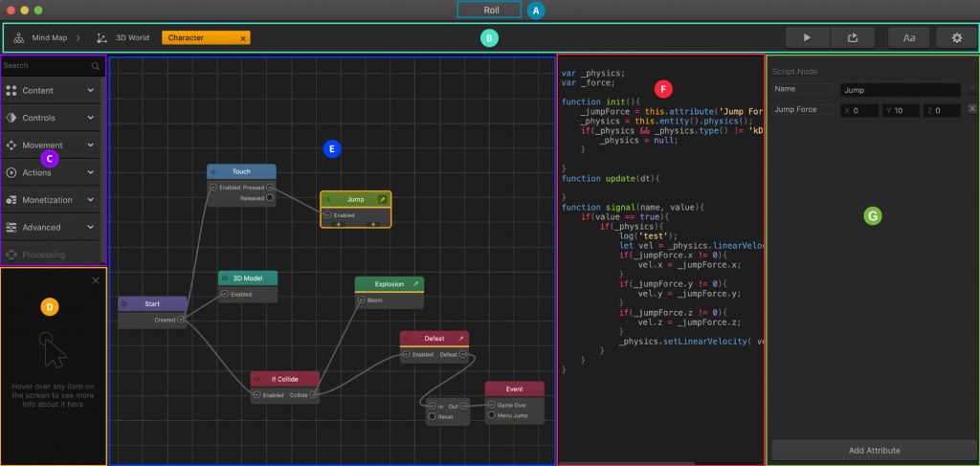Click the export share icon
This screenshot has height=466, width=980.
[x=854, y=37]
